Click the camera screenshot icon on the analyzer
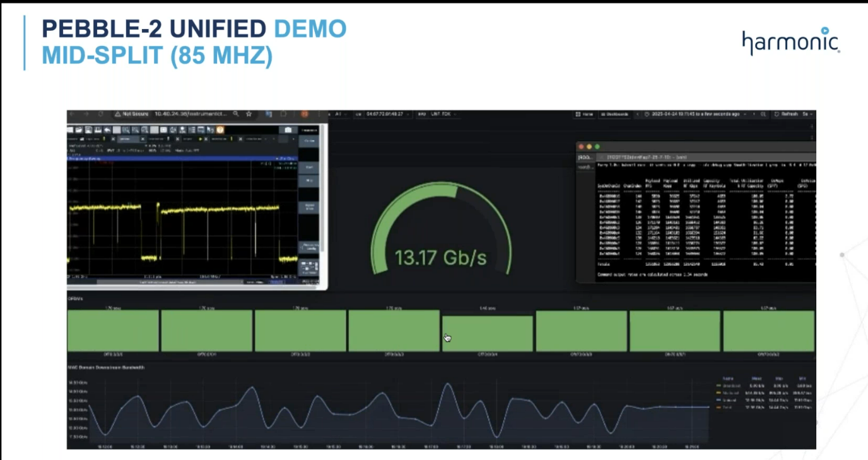The image size is (868, 460). point(288,130)
